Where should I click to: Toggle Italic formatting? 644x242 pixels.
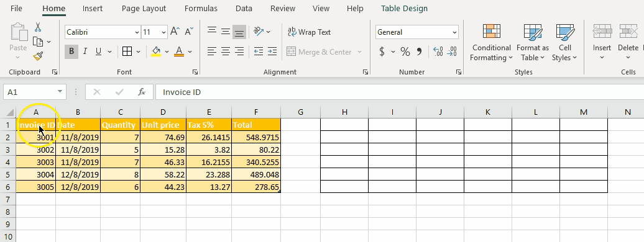(x=85, y=52)
